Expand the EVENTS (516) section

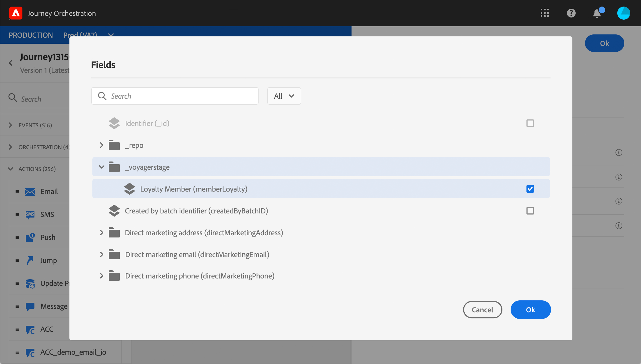(10, 125)
